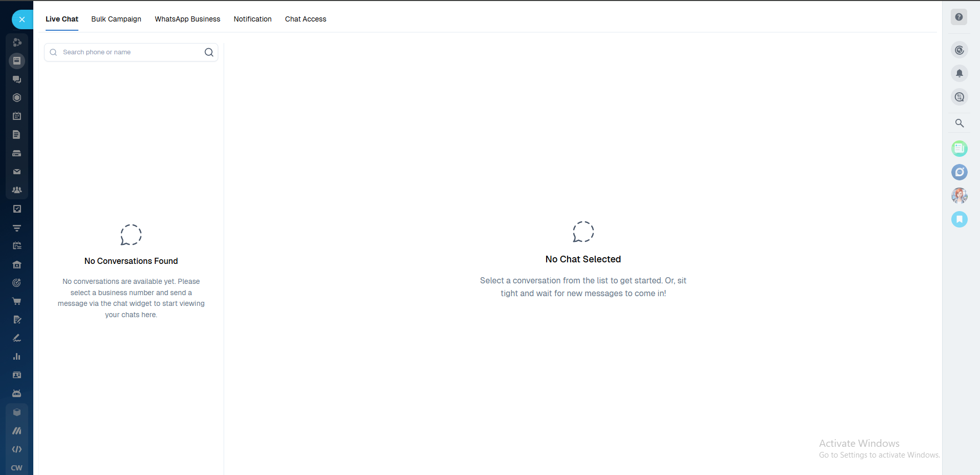The width and height of the screenshot is (980, 475).
Task: Click the Search phone or name field
Action: (x=131, y=52)
